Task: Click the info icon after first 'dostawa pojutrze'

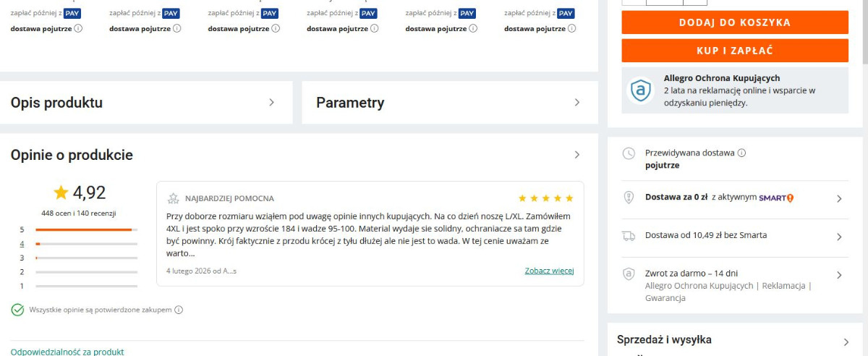Action: tap(78, 28)
